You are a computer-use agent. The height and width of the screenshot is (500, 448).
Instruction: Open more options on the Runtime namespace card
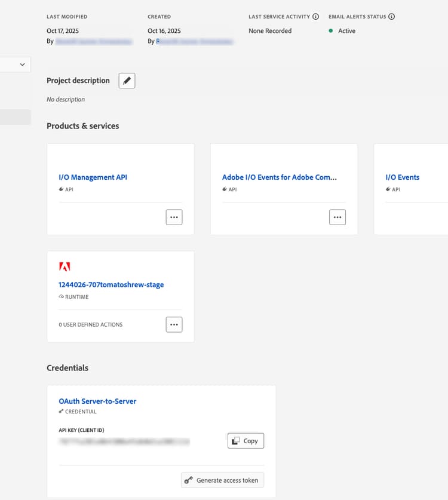(174, 324)
